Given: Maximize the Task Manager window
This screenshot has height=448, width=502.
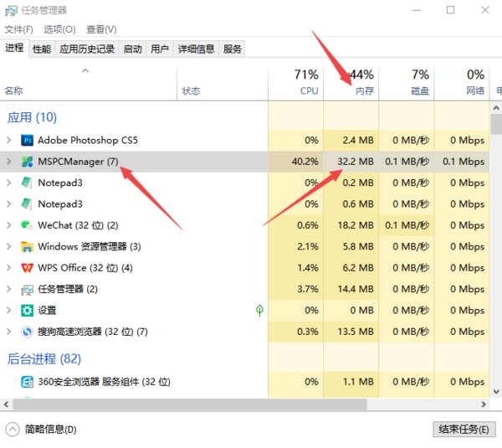Looking at the screenshot, I should coord(450,10).
